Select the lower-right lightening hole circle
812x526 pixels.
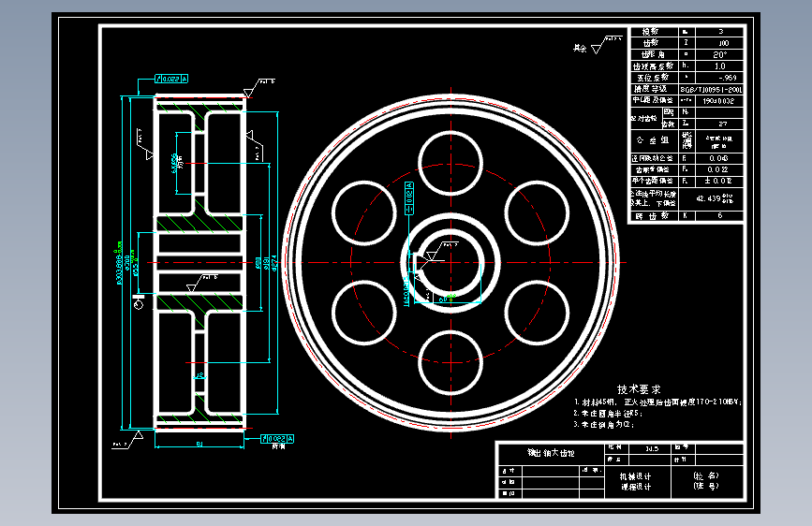pyautogui.click(x=537, y=313)
